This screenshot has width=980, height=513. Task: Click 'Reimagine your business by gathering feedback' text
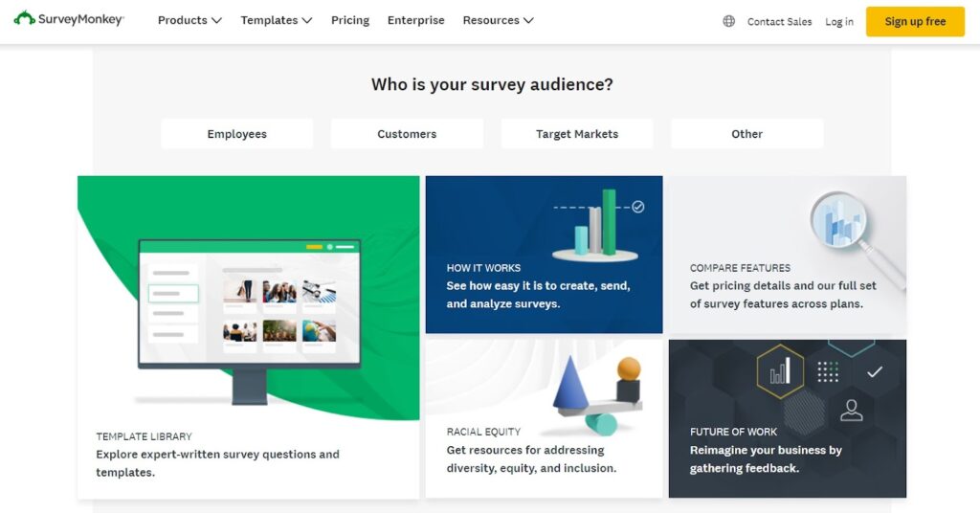click(x=766, y=459)
